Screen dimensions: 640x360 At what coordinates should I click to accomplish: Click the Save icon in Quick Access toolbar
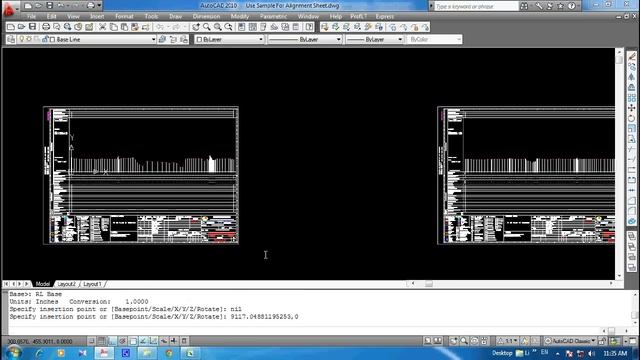point(49,6)
